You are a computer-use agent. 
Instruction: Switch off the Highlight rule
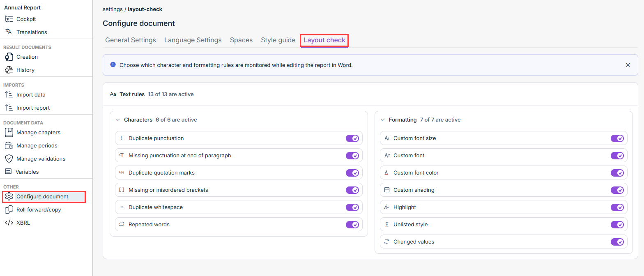point(617,207)
